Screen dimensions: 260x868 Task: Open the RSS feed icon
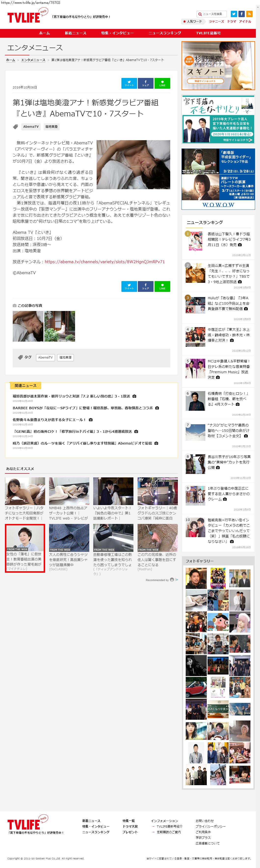tap(249, 14)
